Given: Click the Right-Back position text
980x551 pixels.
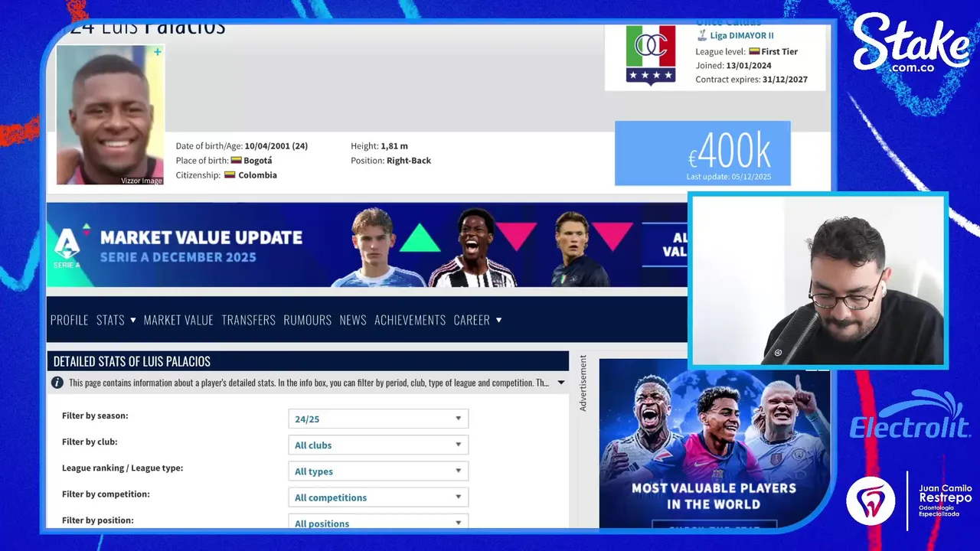Looking at the screenshot, I should (x=409, y=161).
